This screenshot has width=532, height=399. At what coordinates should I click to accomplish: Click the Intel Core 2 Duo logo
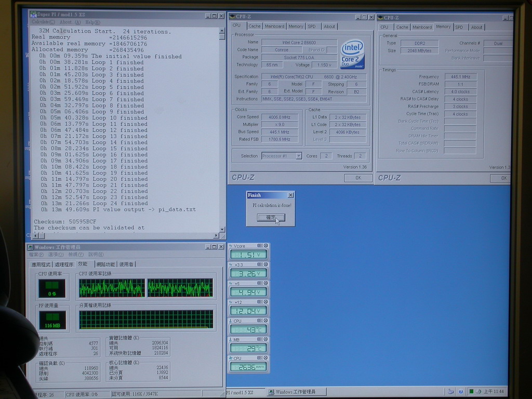point(352,54)
